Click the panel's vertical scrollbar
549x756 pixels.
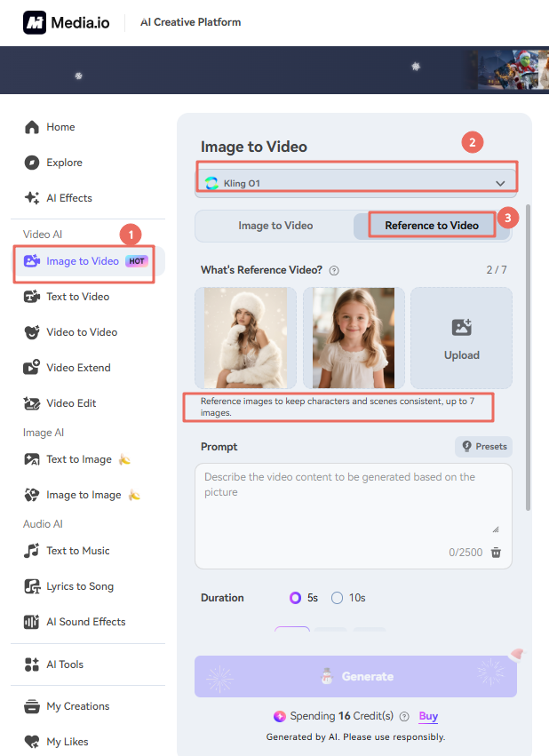(x=529, y=355)
